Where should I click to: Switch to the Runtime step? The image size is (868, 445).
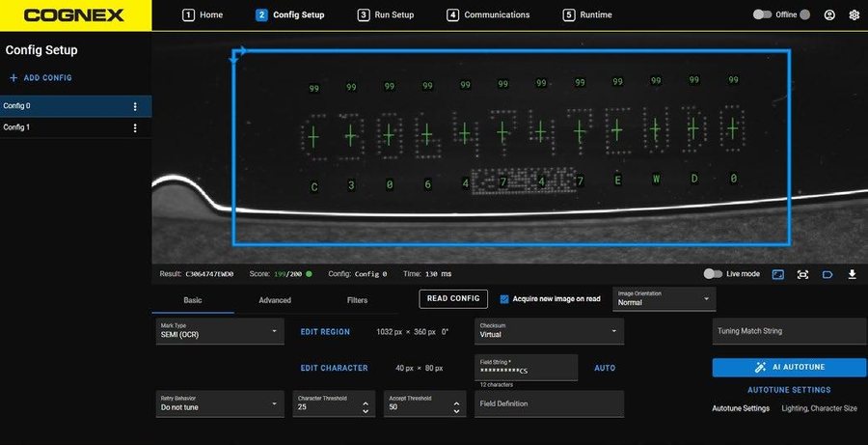tap(587, 15)
